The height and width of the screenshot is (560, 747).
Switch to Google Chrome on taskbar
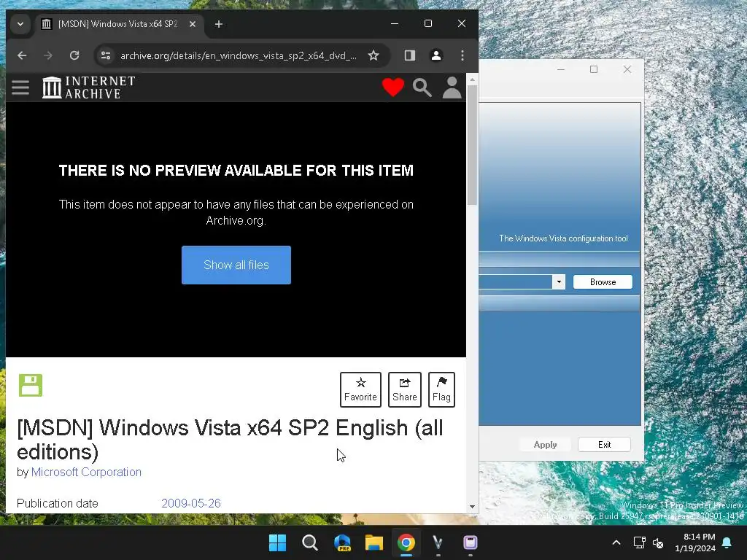click(406, 542)
